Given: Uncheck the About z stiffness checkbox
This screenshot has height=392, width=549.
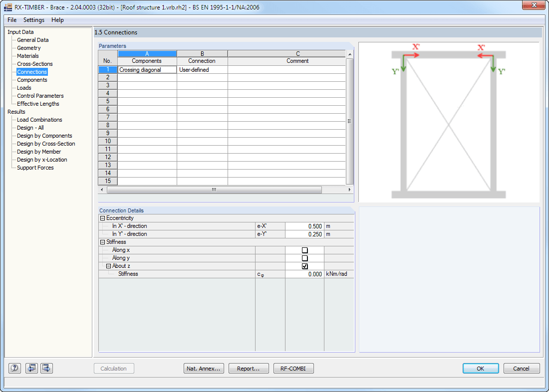Looking at the screenshot, I should pyautogui.click(x=304, y=266).
